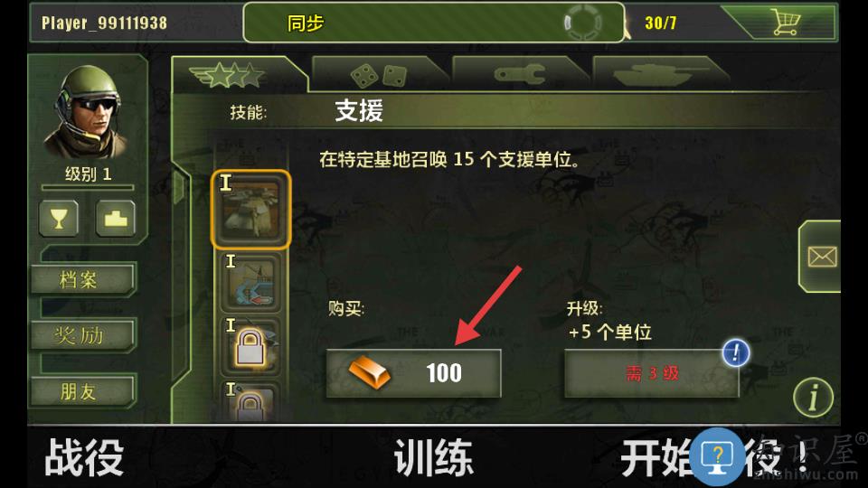Switch to the tank units tab
This screenshot has height=488, width=868.
[x=660, y=75]
